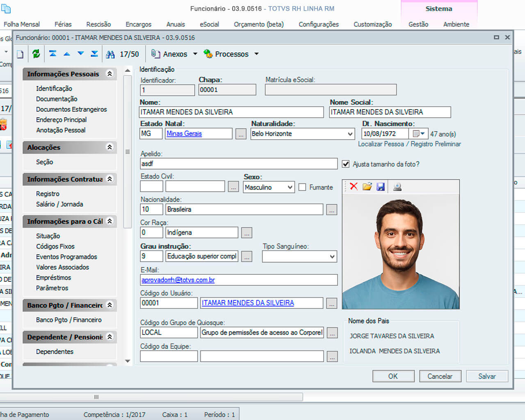Open the Férias menu
This screenshot has height=420, width=525.
tap(63, 24)
